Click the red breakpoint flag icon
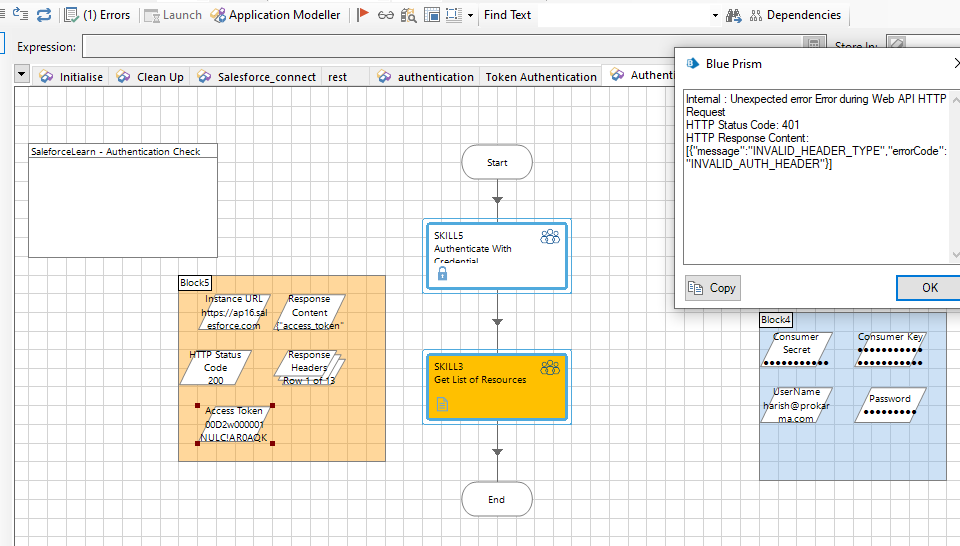Viewport: 960px width, 546px height. [x=363, y=15]
